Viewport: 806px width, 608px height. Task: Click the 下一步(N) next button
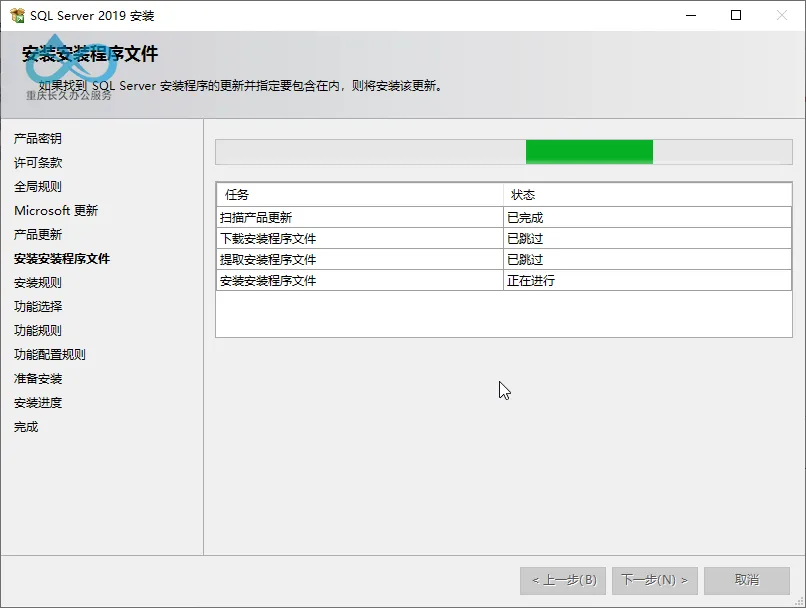pos(654,580)
